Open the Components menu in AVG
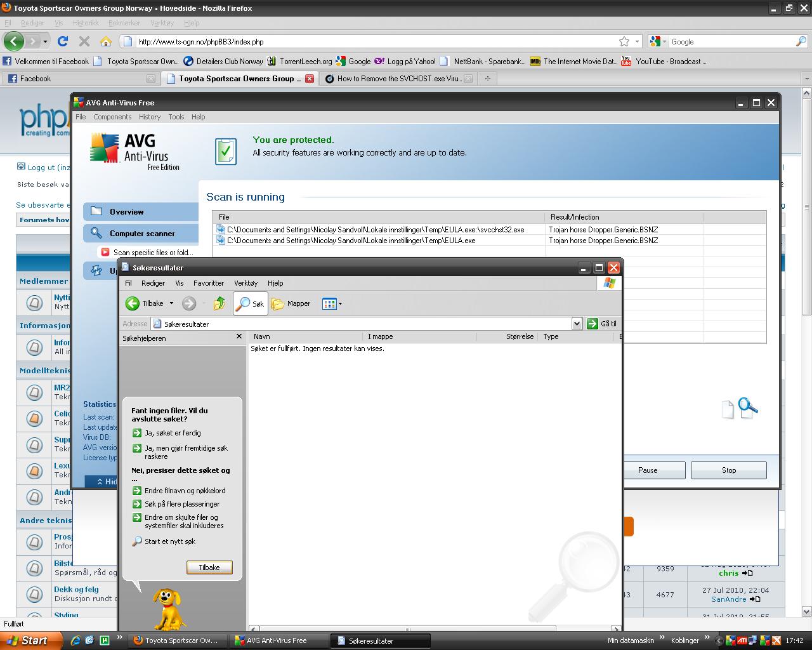812x650 pixels. [x=112, y=117]
